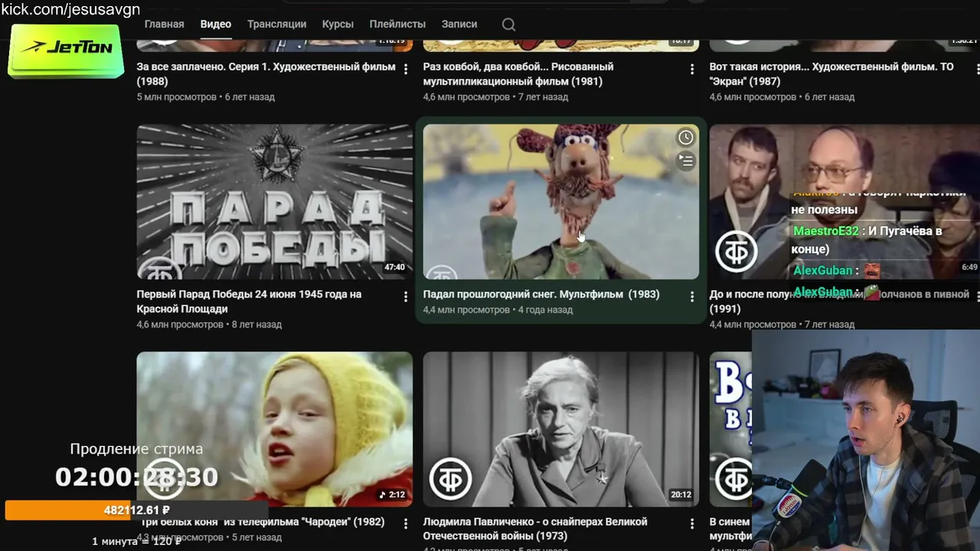Go to the Главная tab
The image size is (980, 551).
(164, 24)
